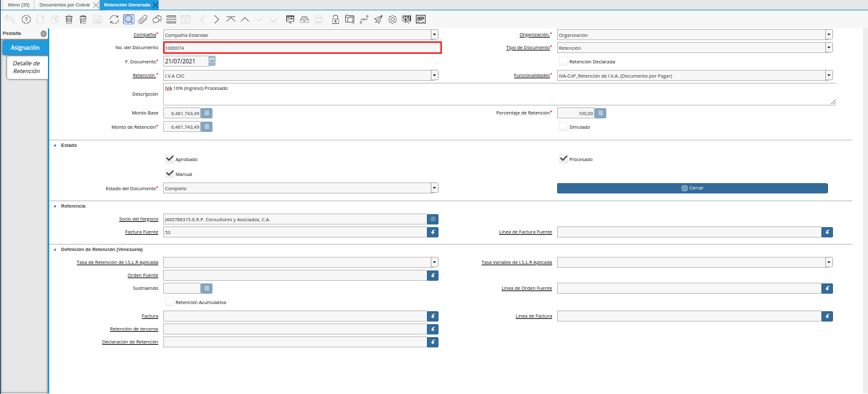Close the Retención Generada tab

pyautogui.click(x=155, y=5)
